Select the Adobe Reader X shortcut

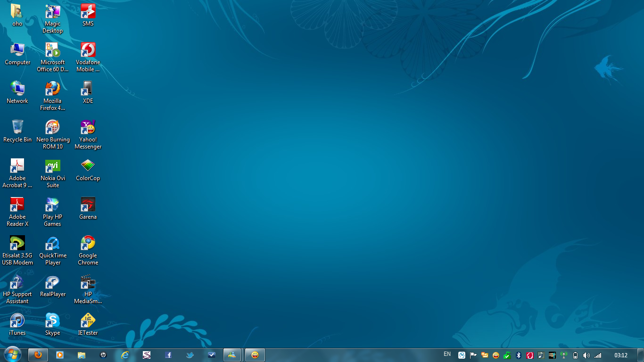[x=17, y=205]
